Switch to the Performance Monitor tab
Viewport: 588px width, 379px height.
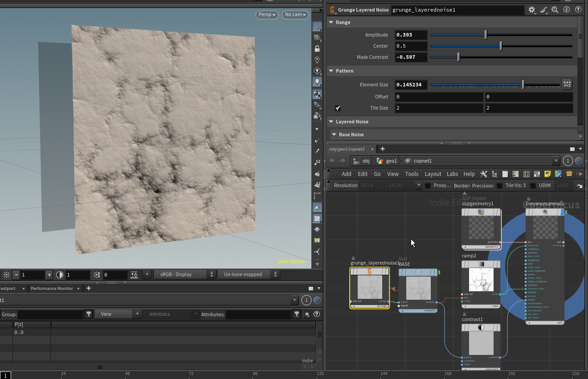tap(52, 288)
